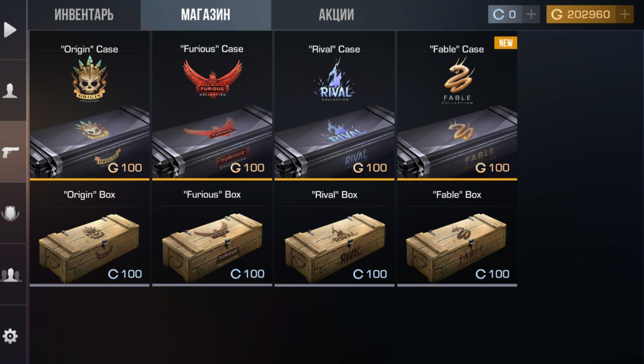This screenshot has height=364, width=644.
Task: Click the play arrow icon in sidebar
Action: pos(11,30)
